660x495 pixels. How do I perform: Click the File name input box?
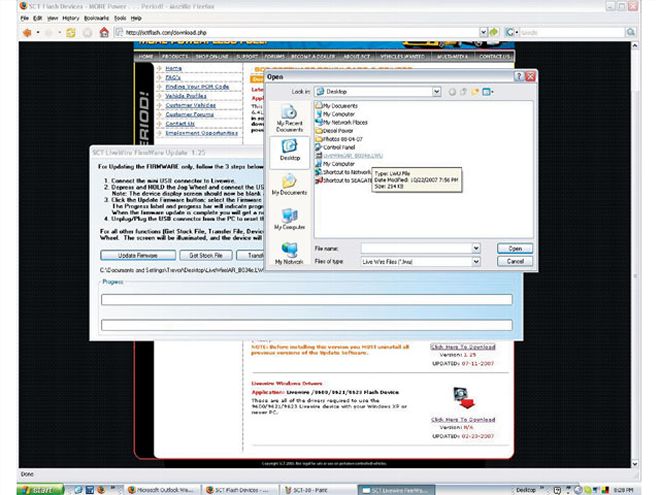point(416,248)
